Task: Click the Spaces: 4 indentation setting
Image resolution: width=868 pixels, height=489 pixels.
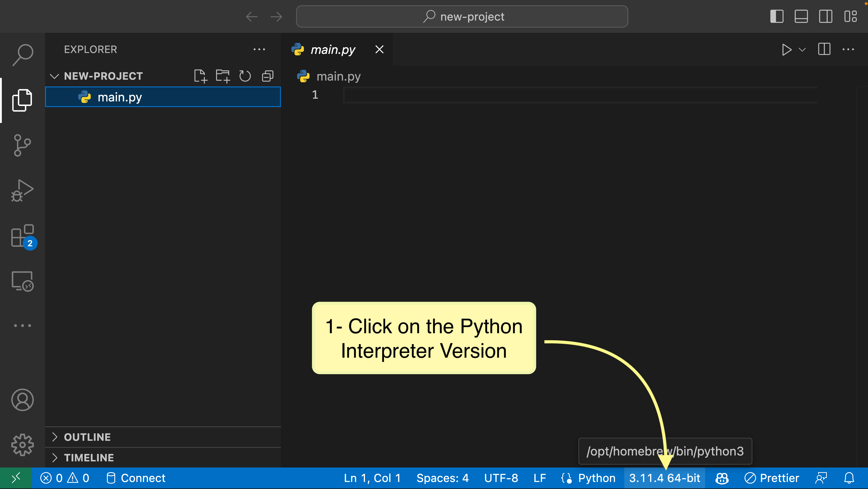Action: (x=442, y=478)
